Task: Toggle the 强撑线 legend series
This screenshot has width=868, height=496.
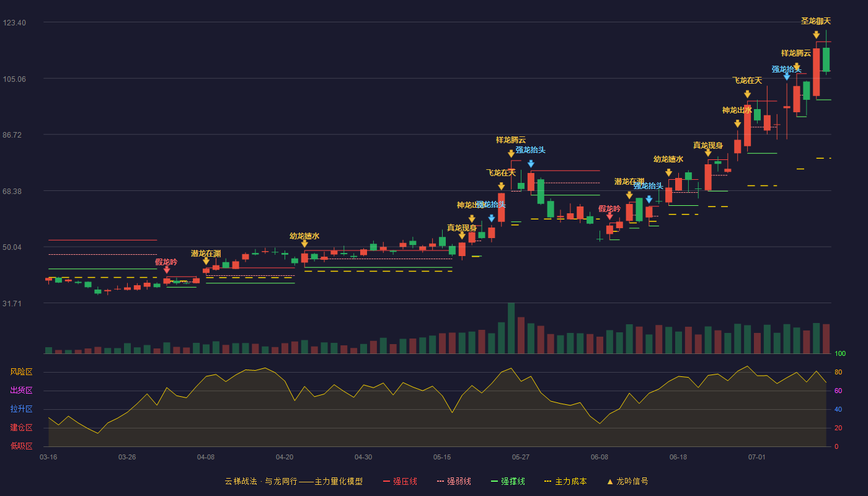Action: tap(508, 481)
